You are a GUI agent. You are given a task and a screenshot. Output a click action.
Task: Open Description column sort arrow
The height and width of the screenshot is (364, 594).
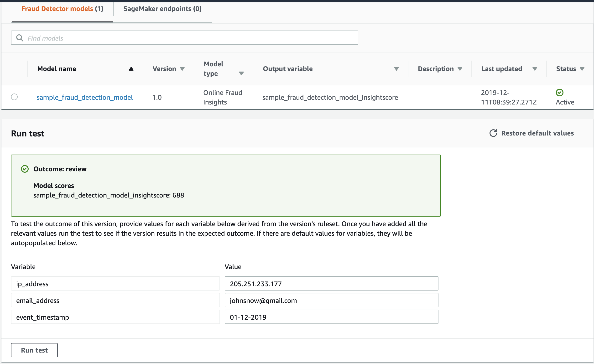pyautogui.click(x=460, y=69)
